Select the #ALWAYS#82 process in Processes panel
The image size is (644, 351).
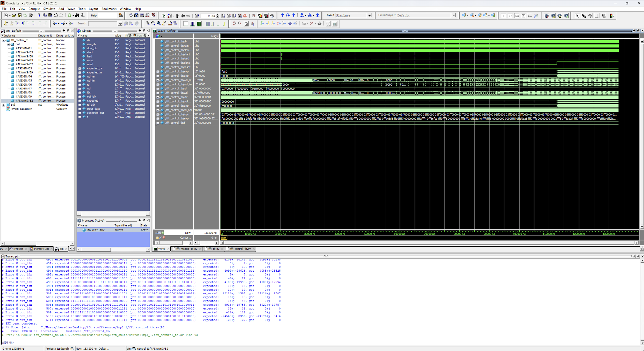click(x=96, y=230)
